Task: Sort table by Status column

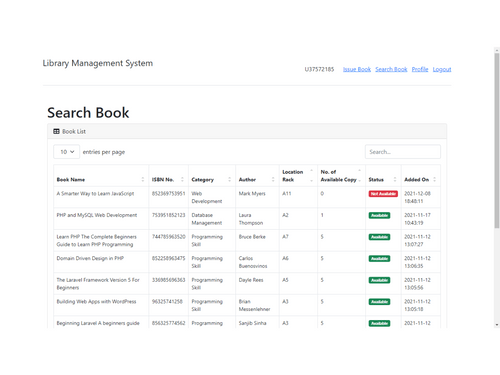Action: click(x=383, y=176)
